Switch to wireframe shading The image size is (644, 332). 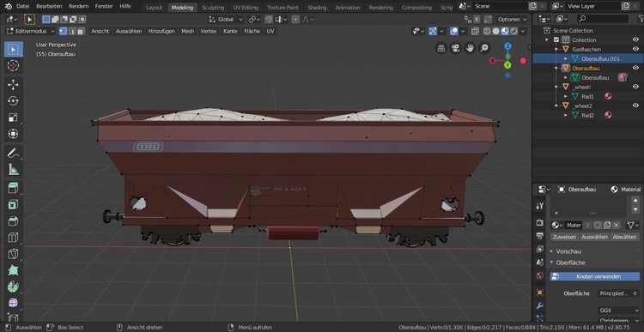coord(487,31)
